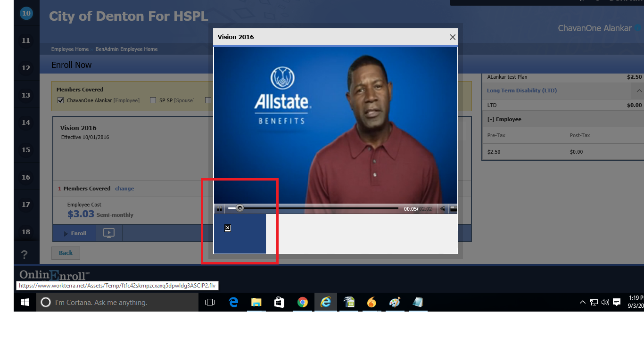The height and width of the screenshot is (362, 644).
Task: Click the Post-Tax $0.00 amount
Action: (x=576, y=152)
